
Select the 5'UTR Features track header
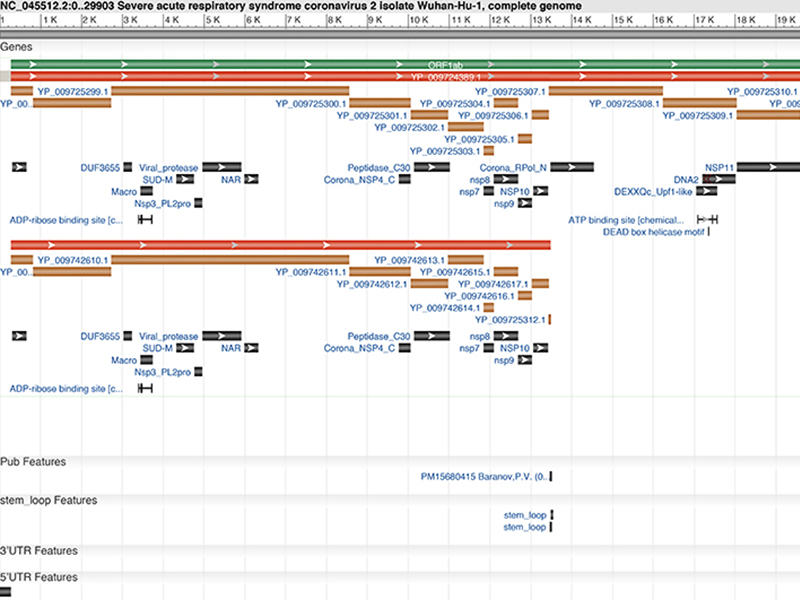40,577
